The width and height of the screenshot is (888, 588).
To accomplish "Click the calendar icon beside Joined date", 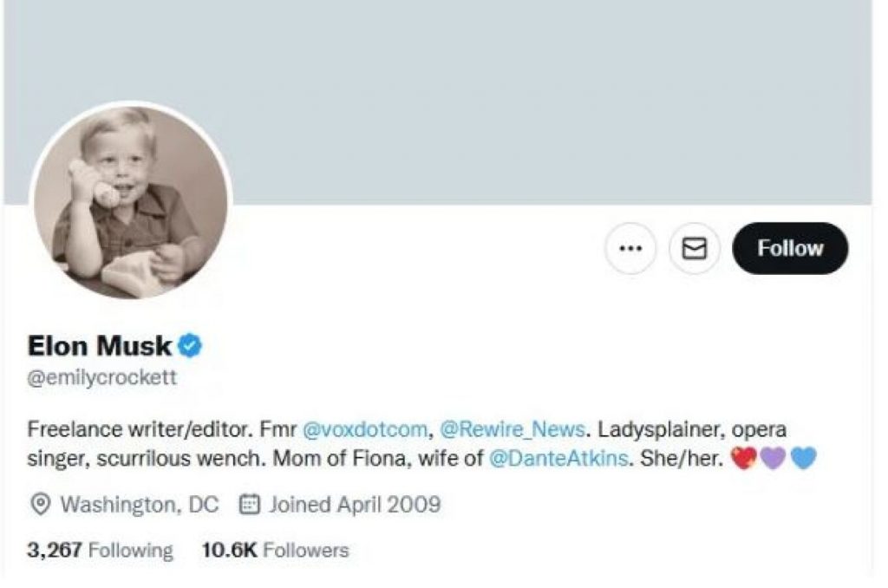I will click(x=250, y=504).
